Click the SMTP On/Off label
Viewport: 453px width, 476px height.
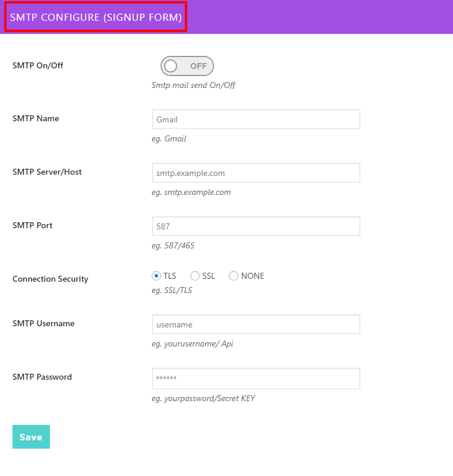pyautogui.click(x=38, y=65)
